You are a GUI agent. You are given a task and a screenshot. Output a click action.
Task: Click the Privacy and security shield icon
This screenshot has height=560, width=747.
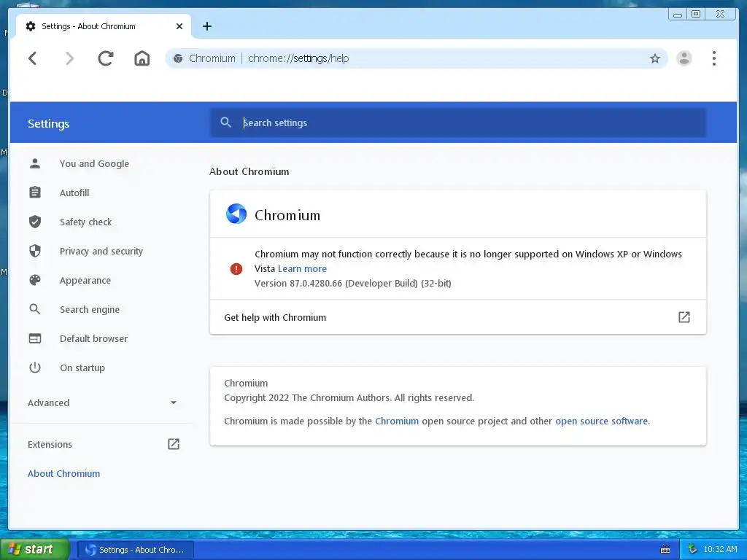35,251
